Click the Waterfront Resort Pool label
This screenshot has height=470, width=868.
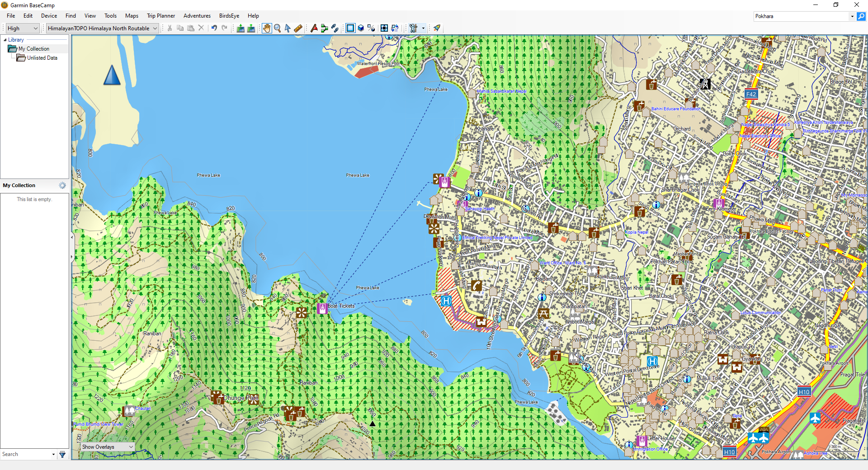click(378, 64)
